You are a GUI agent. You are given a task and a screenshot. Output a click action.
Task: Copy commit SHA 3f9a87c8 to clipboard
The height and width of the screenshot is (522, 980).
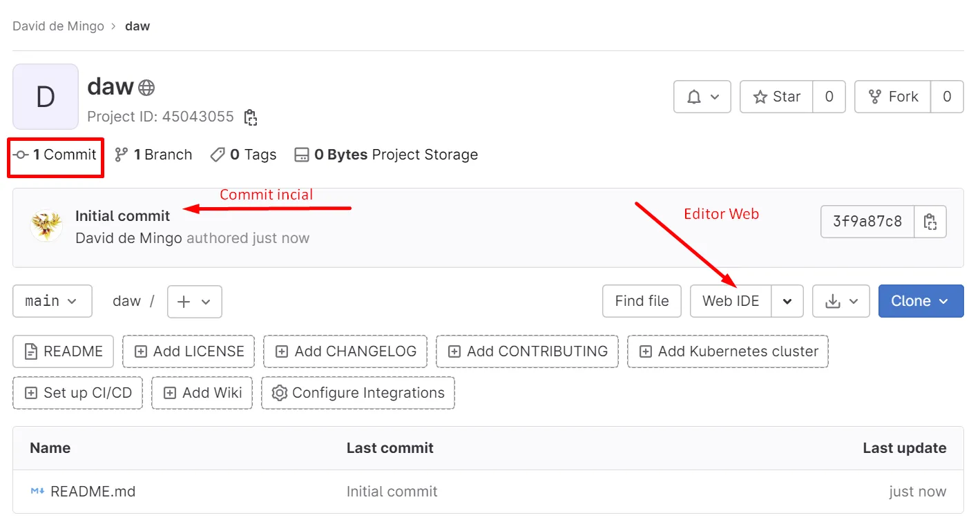(930, 222)
